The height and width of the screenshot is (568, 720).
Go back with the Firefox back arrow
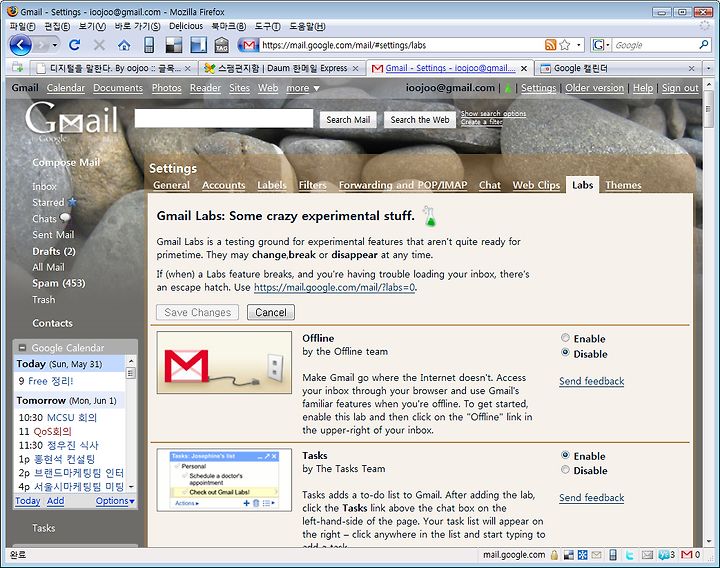tap(20, 45)
